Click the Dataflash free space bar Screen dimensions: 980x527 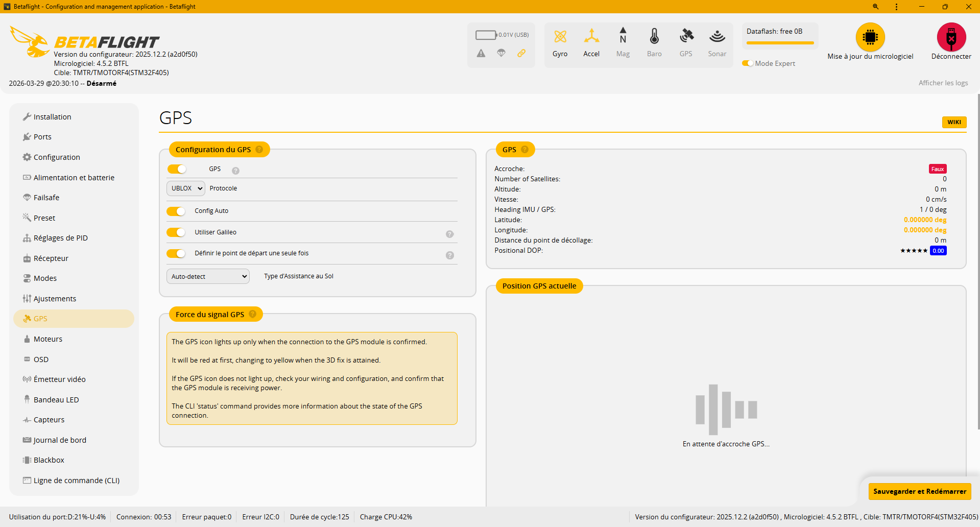point(780,43)
